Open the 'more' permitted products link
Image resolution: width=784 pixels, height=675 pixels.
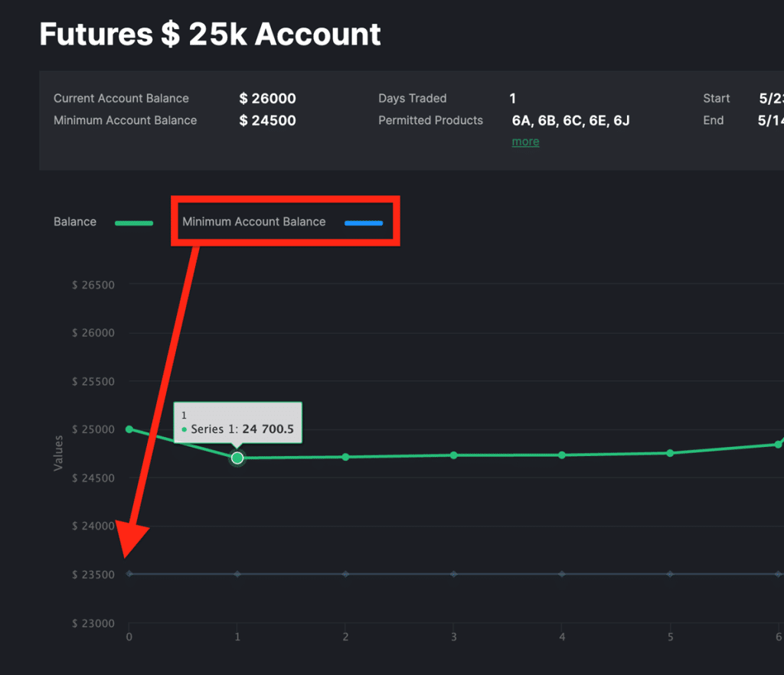[x=525, y=142]
